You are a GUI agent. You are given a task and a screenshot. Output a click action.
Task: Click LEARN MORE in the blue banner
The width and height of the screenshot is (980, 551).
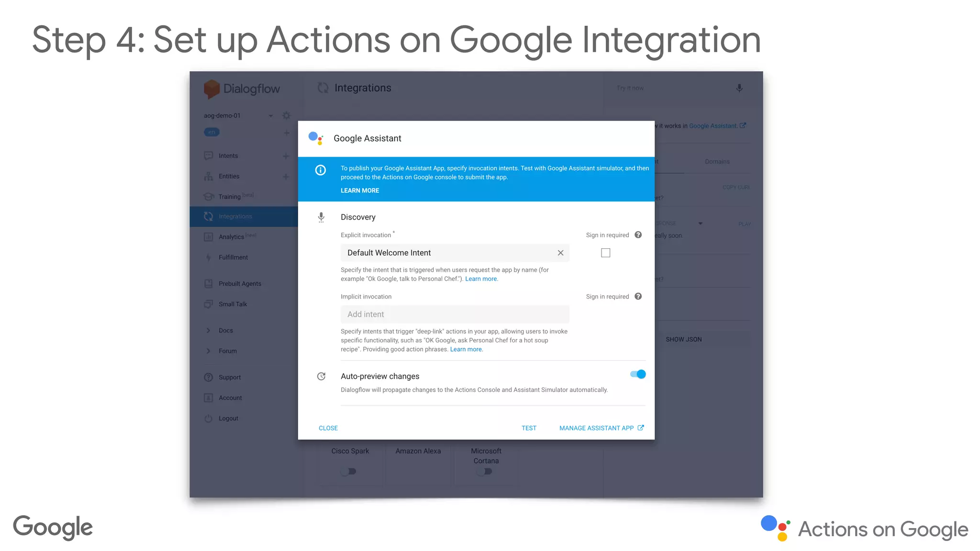[x=360, y=190]
